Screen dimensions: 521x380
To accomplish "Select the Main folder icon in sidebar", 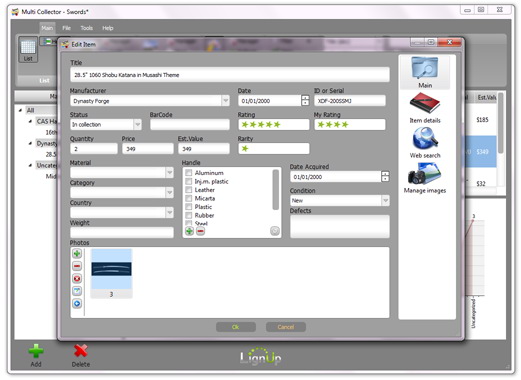I will point(425,68).
